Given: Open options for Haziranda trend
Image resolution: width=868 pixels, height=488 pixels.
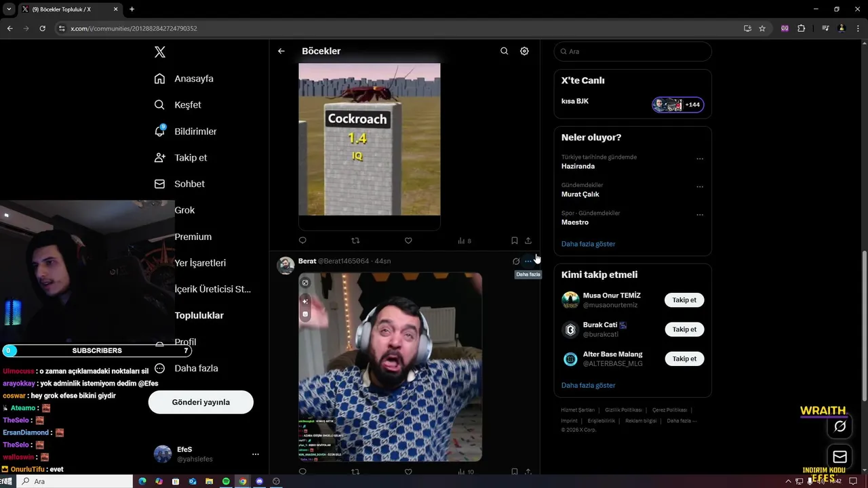Looking at the screenshot, I should pos(700,159).
